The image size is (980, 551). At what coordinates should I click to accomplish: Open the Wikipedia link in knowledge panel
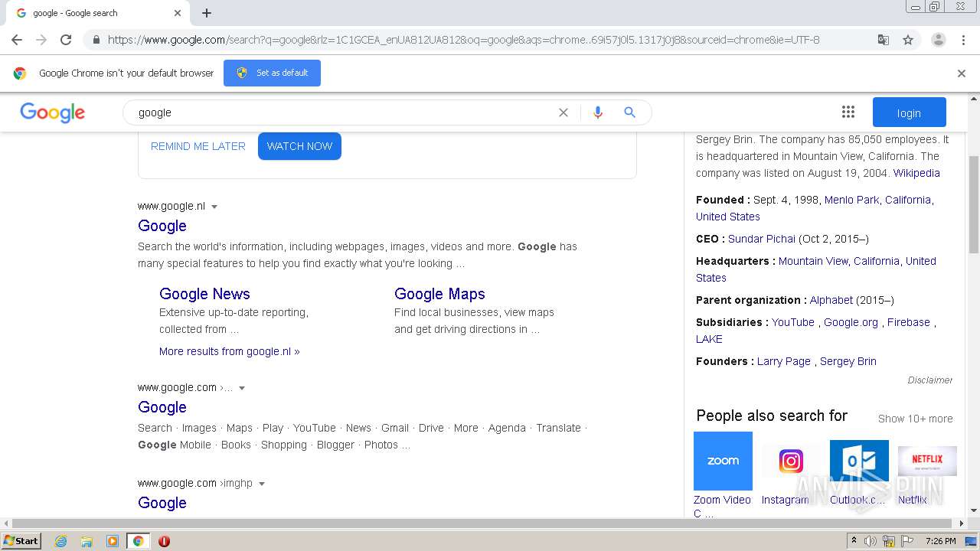[916, 173]
